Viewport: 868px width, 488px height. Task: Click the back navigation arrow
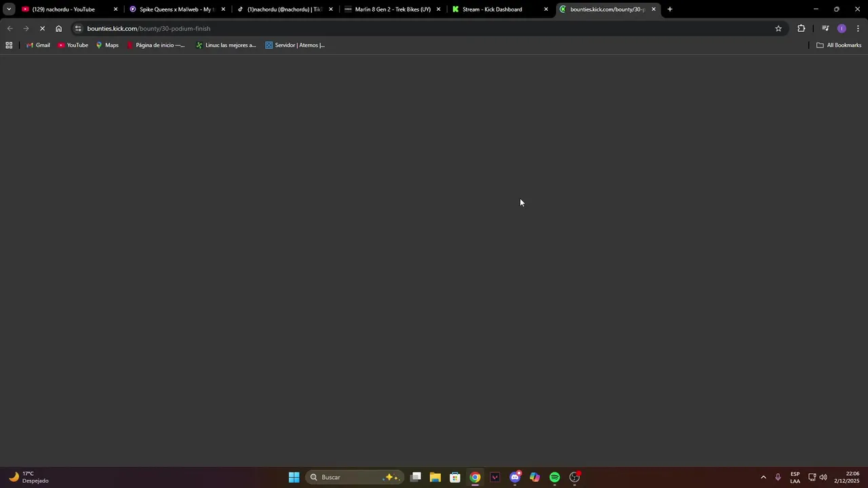click(9, 28)
